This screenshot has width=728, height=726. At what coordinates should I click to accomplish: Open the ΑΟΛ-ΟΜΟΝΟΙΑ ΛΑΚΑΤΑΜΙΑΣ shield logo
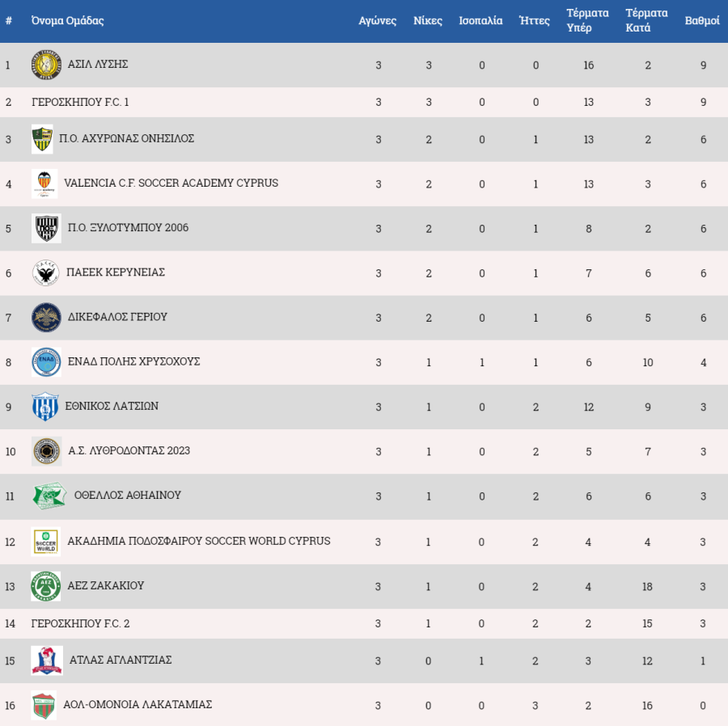(x=44, y=705)
